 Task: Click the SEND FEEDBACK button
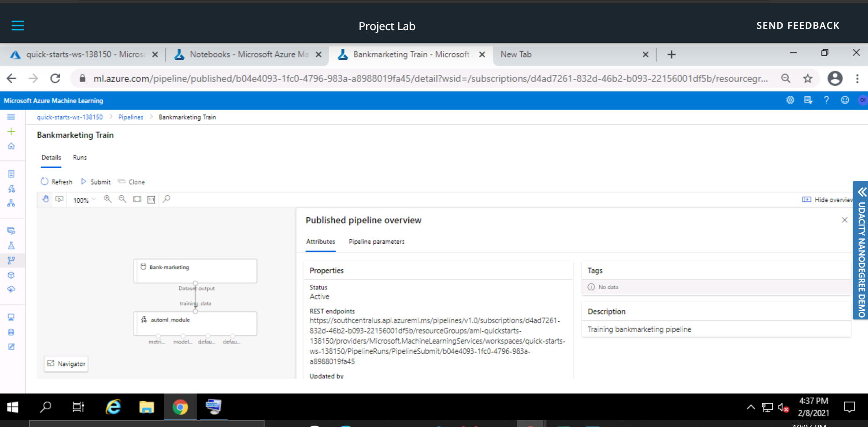tap(798, 26)
